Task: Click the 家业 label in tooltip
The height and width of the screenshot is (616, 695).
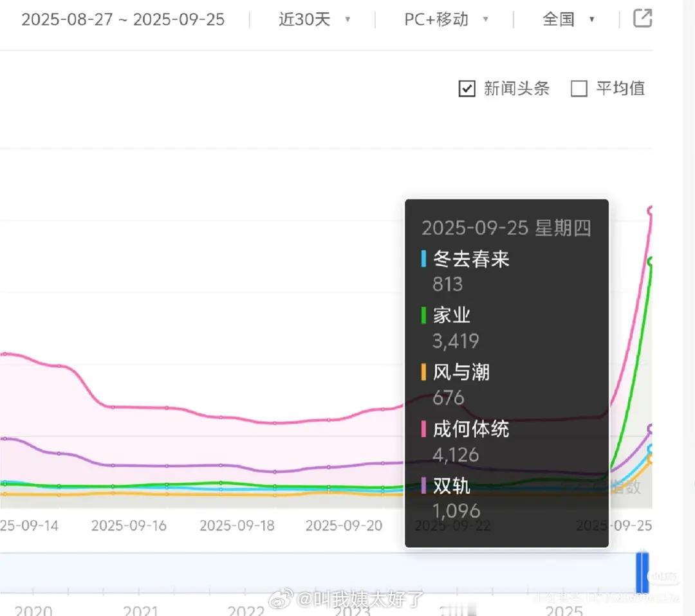Action: [x=452, y=315]
